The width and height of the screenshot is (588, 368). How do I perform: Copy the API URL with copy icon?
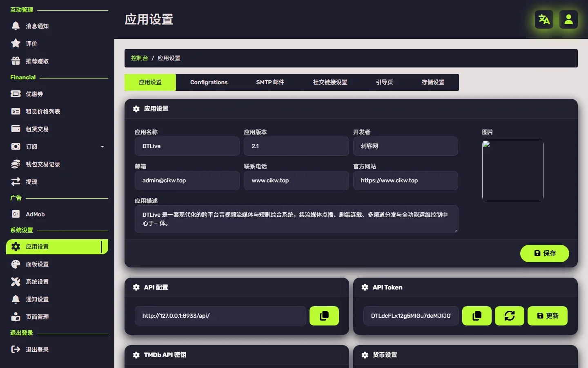point(324,316)
